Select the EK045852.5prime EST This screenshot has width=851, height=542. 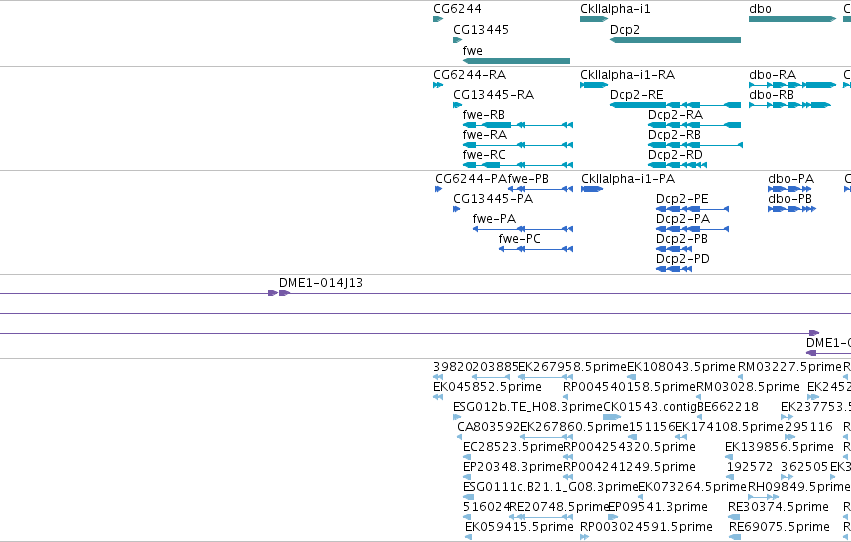pos(438,397)
